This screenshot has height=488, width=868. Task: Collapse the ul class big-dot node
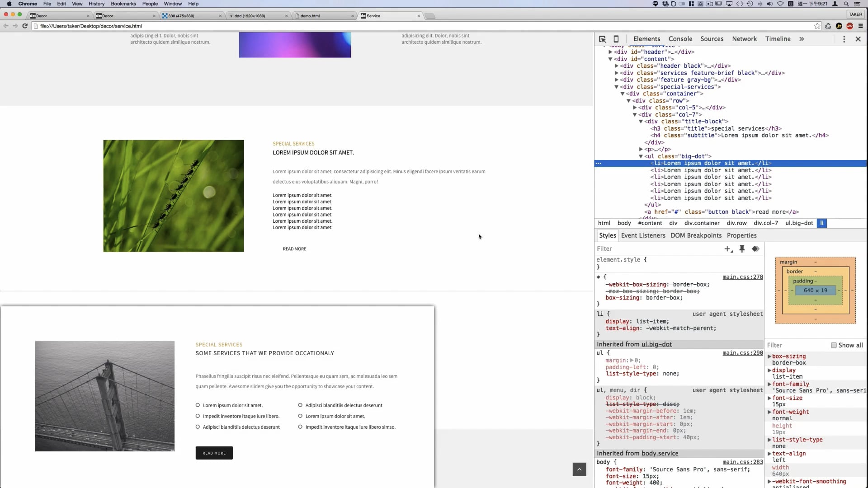pyautogui.click(x=641, y=156)
